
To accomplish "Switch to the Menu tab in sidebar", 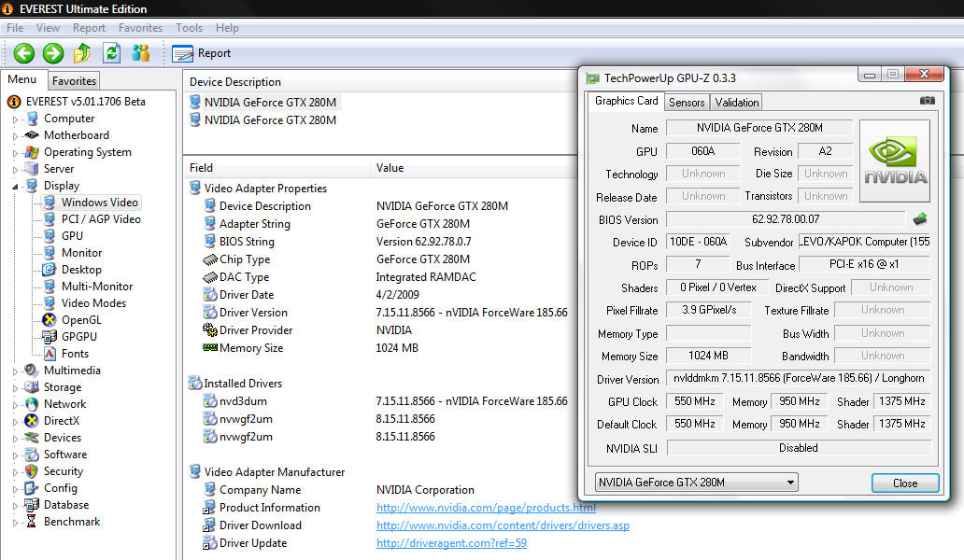I will coord(22,80).
